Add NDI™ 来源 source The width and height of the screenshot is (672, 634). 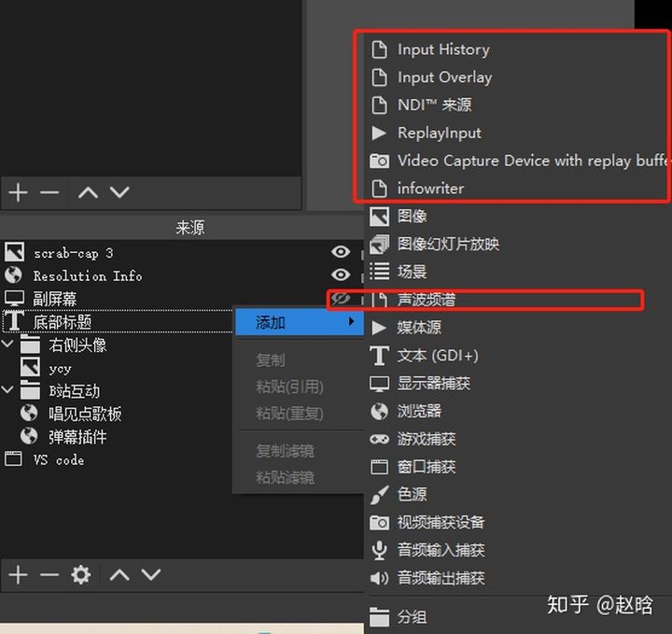click(518, 105)
